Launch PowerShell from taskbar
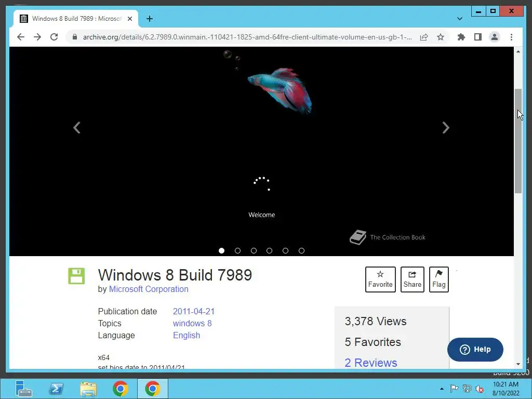This screenshot has height=399, width=532. point(56,389)
